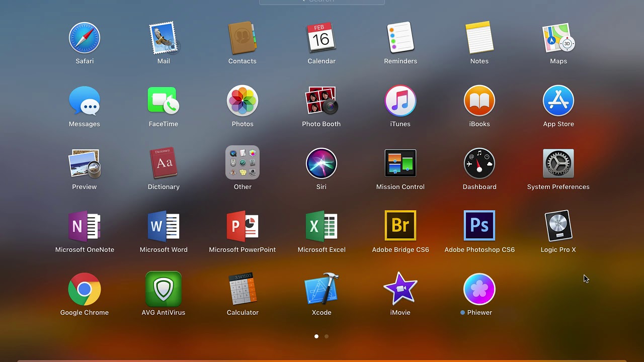This screenshot has width=644, height=362.
Task: Open the Contacts app
Action: (243, 38)
